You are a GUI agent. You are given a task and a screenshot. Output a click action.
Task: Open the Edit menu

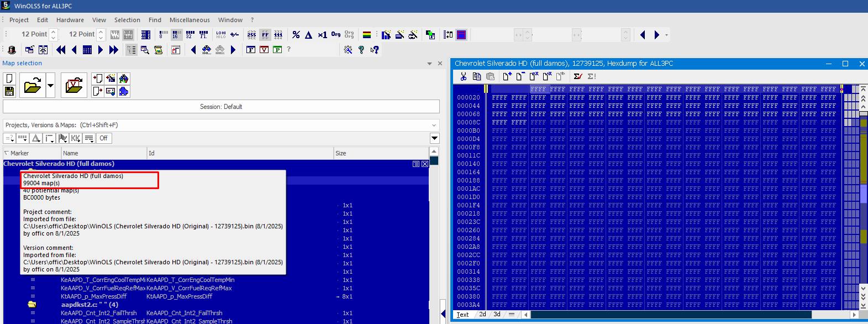click(43, 20)
